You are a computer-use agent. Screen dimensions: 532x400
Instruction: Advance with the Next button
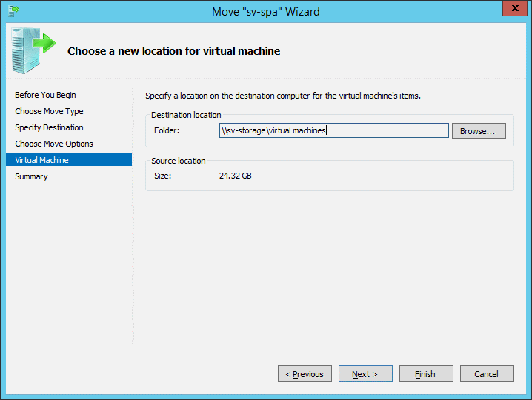pos(365,374)
